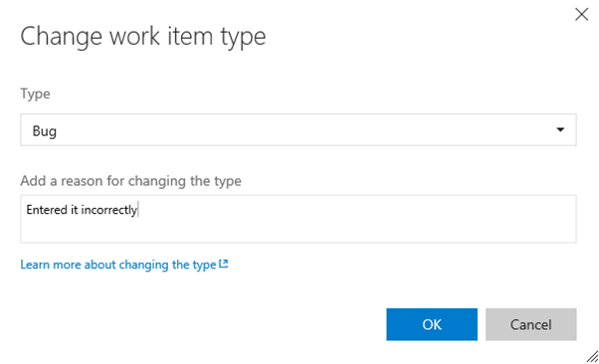Viewport: 599px width, 364px height.
Task: Open the Type dropdown showing Bug
Action: pos(299,130)
